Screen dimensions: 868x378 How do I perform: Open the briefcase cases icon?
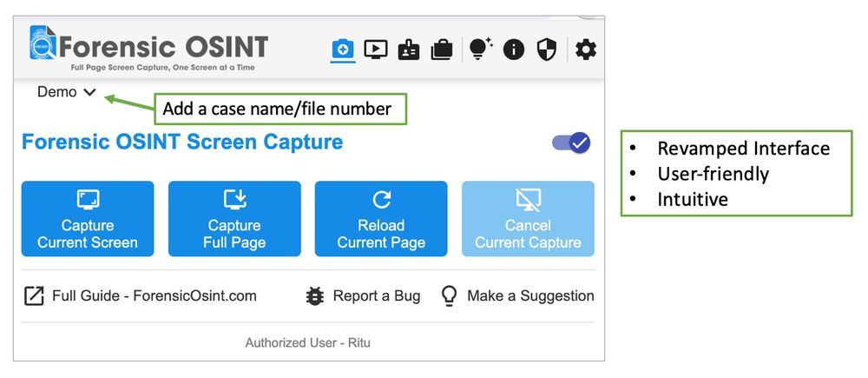point(441,50)
